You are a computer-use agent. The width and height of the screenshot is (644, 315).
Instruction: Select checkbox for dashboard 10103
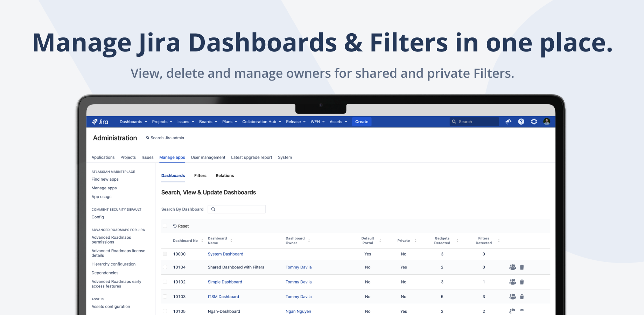(165, 296)
